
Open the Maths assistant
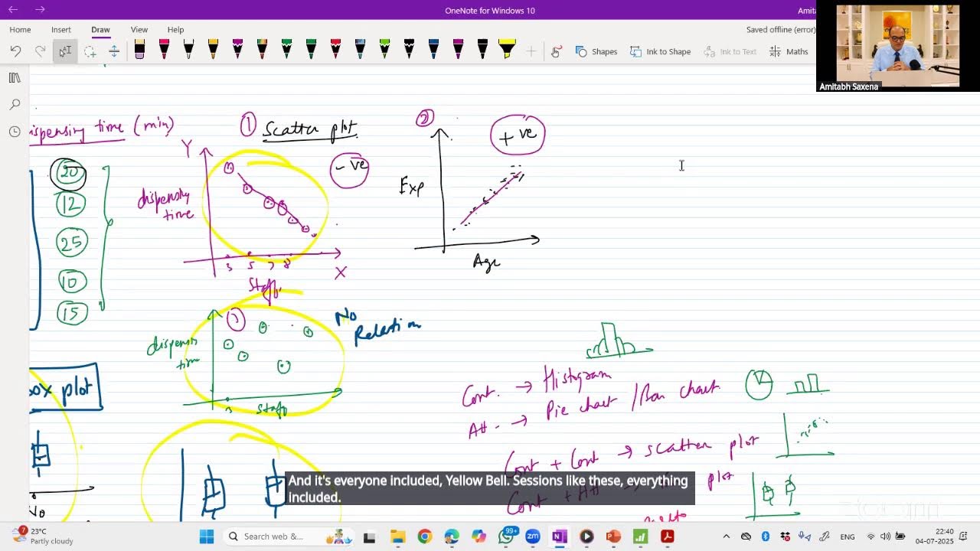coord(789,51)
